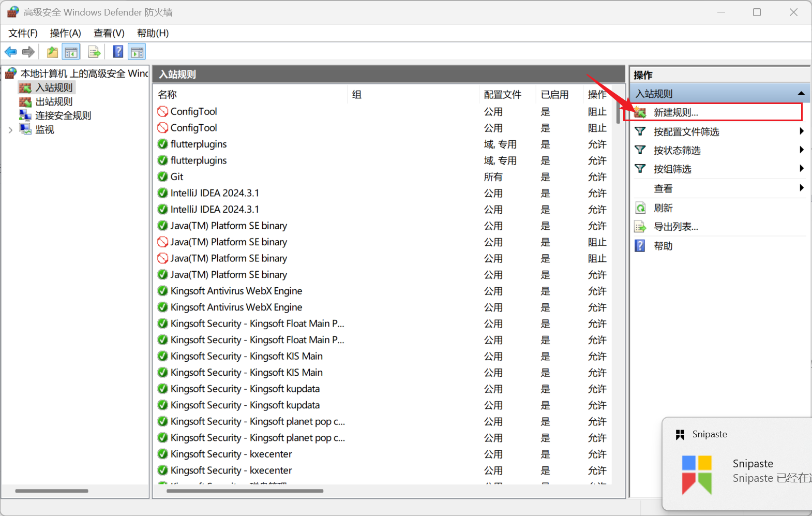Toggle the Show/Hide Console Tree toolbar icon
This screenshot has height=516, width=812.
(x=71, y=52)
